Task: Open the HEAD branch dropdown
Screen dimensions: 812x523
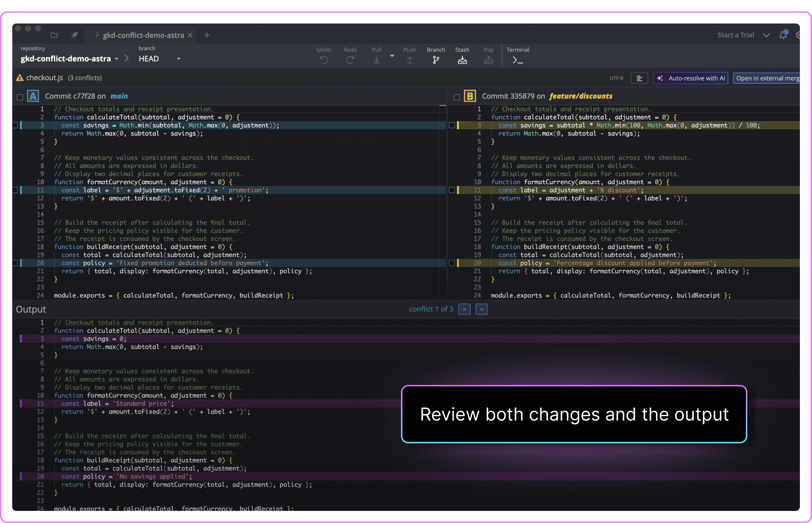Action: (x=160, y=59)
